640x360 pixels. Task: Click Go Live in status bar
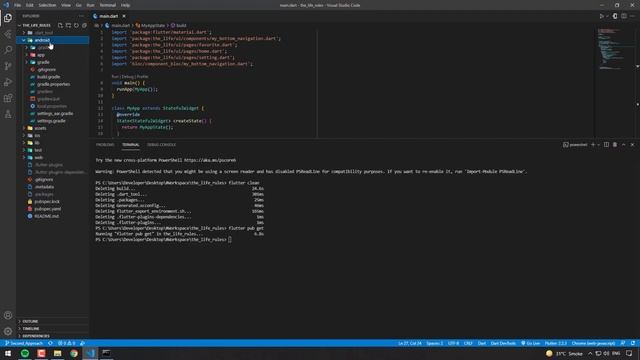[530, 343]
